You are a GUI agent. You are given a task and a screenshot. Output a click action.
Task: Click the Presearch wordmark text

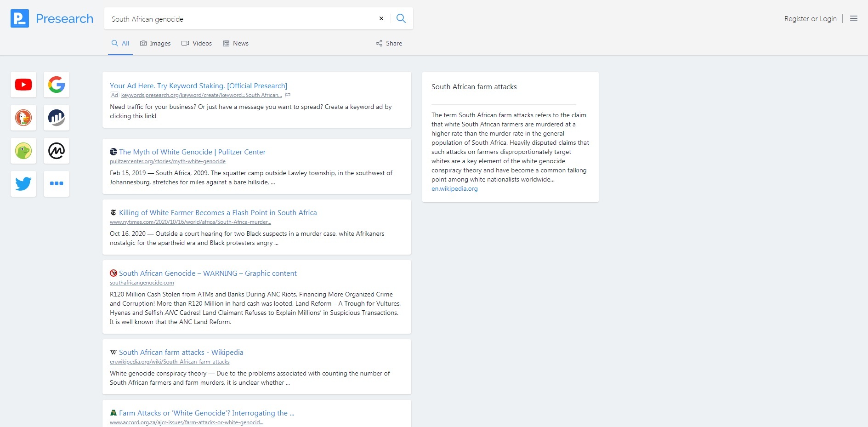[x=64, y=18]
